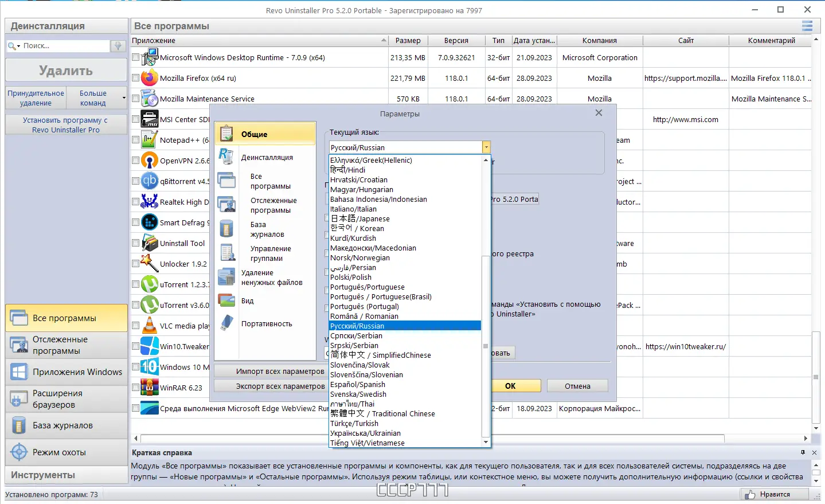The width and height of the screenshot is (825, 504).
Task: Click the Mozilla Firefox program icon
Action: [150, 78]
